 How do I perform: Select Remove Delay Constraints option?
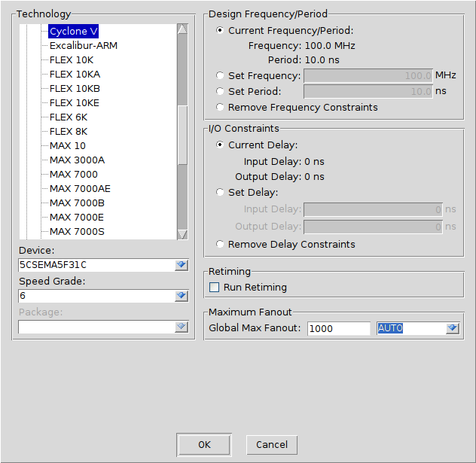pyautogui.click(x=220, y=245)
